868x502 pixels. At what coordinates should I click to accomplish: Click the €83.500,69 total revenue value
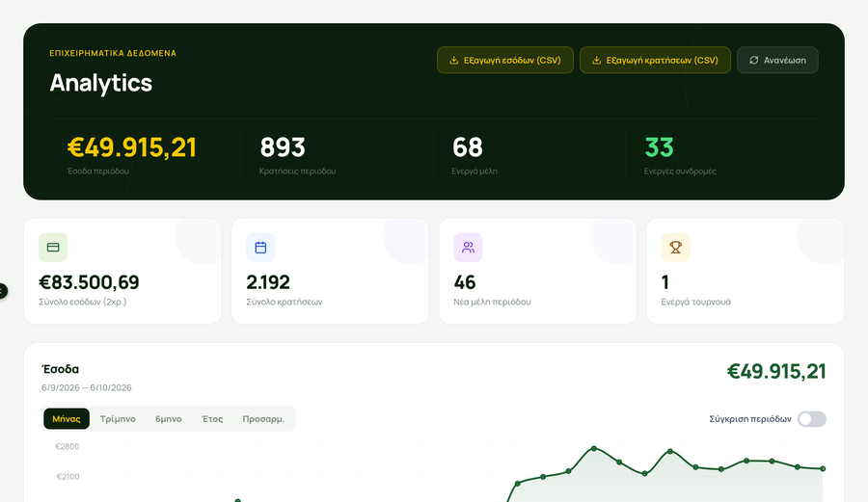(89, 282)
